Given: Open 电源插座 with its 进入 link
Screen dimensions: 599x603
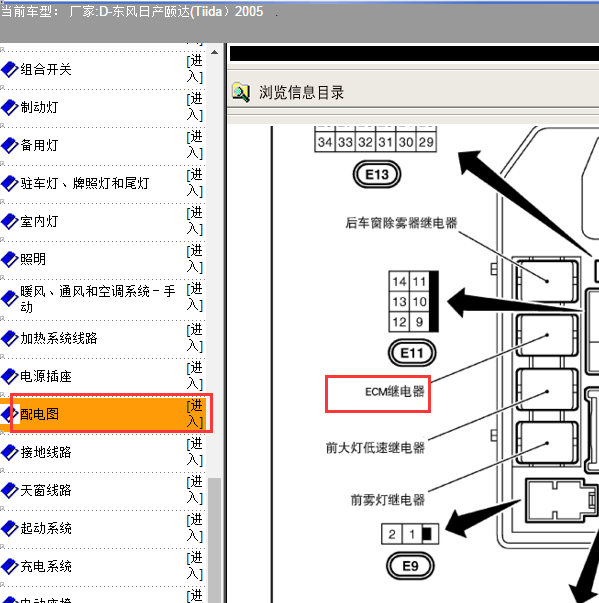Looking at the screenshot, I should (195, 376).
